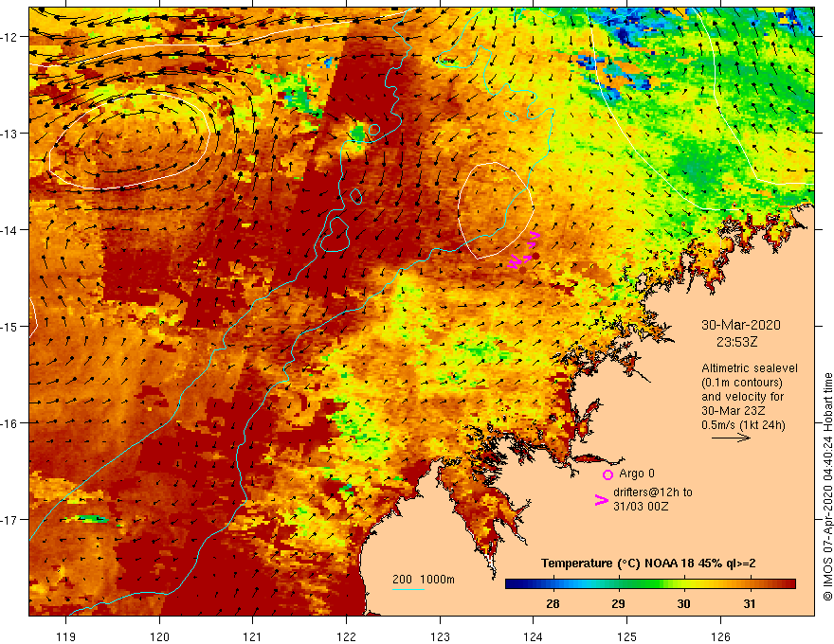This screenshot has width=834, height=644.
Task: Click longitude label 125 on bottom axis
Action: tap(626, 636)
